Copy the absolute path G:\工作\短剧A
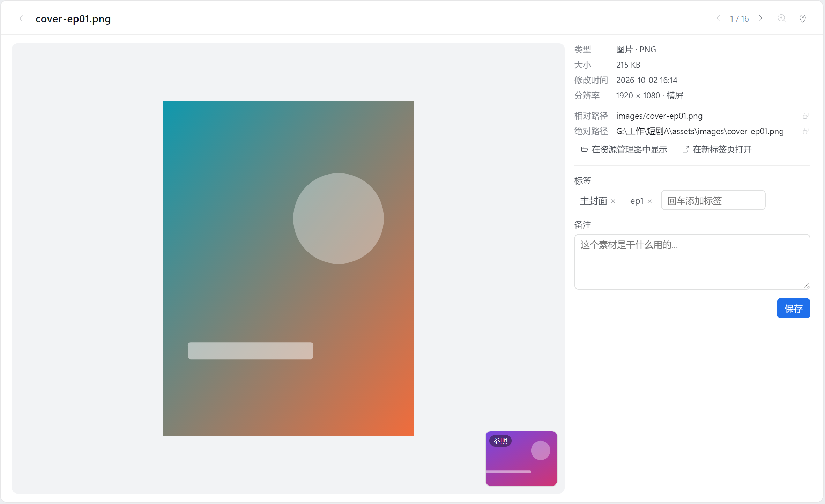 coord(805,131)
